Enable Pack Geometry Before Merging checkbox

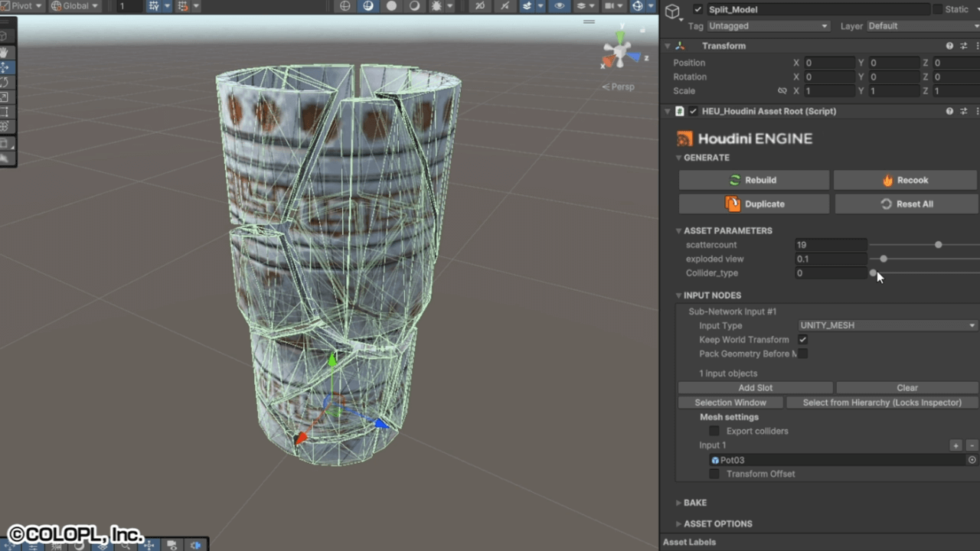click(x=802, y=354)
